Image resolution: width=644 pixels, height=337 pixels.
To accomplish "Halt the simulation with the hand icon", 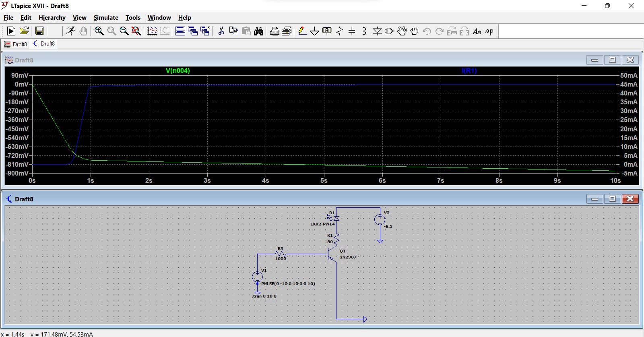I will click(83, 31).
